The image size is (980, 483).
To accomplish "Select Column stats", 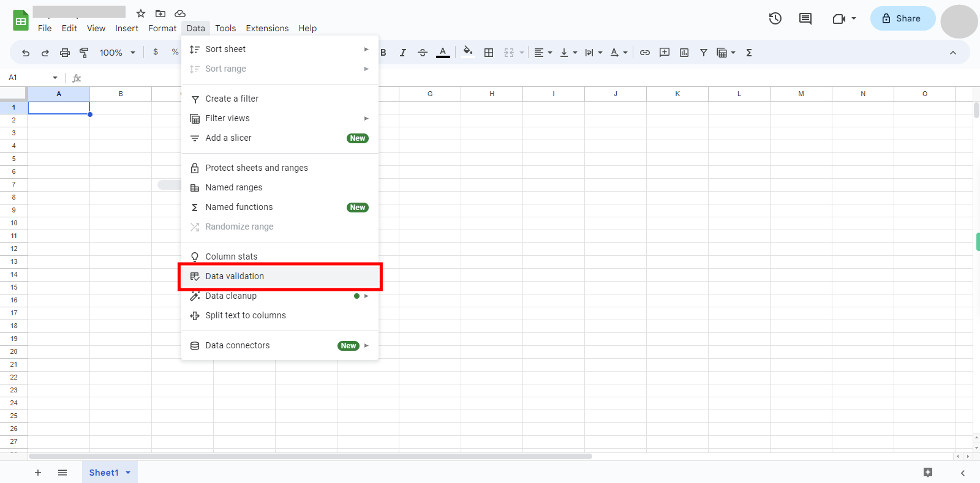I will 280,256.
